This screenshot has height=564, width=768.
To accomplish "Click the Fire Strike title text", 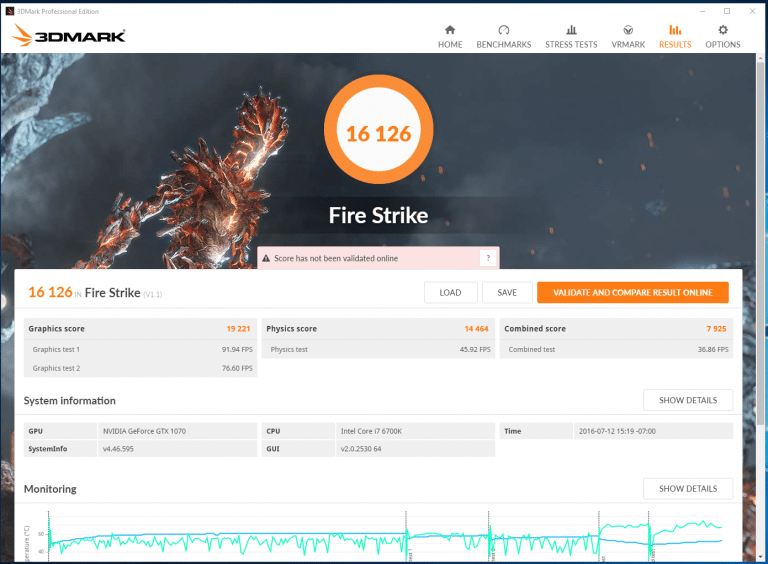I will point(378,215).
